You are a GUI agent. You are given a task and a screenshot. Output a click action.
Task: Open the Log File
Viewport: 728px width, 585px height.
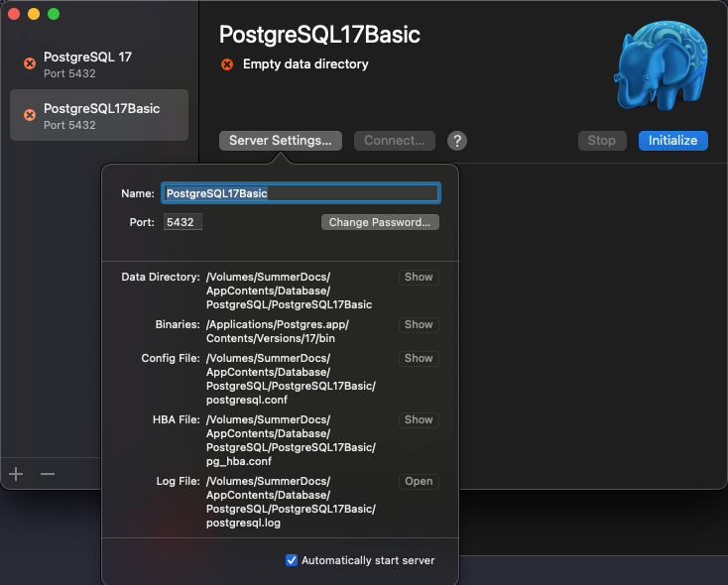[419, 482]
